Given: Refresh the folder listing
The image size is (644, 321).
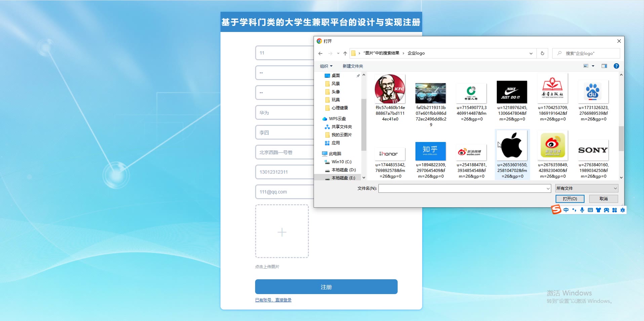Looking at the screenshot, I should pos(542,53).
